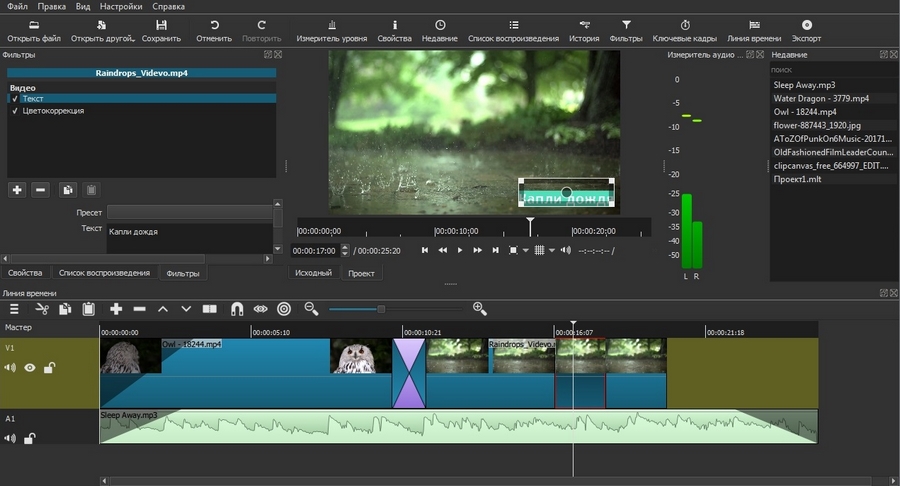Image resolution: width=900 pixels, height=486 pixels.
Task: Open player volume control
Action: tap(566, 251)
